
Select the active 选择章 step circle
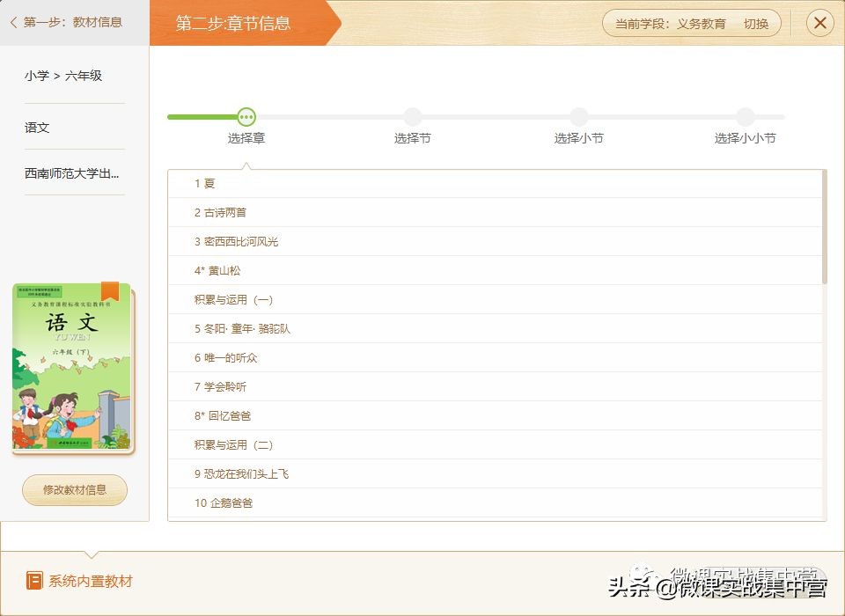(x=246, y=116)
